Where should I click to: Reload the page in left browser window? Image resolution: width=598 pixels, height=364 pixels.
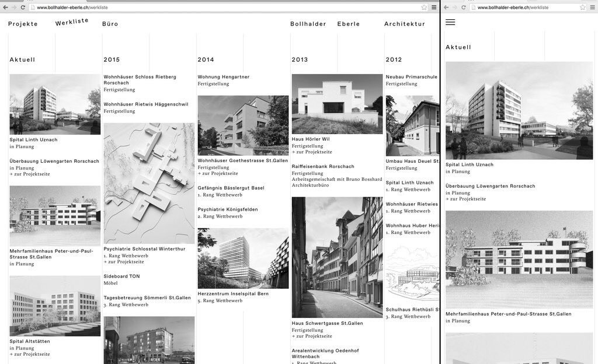pyautogui.click(x=23, y=7)
